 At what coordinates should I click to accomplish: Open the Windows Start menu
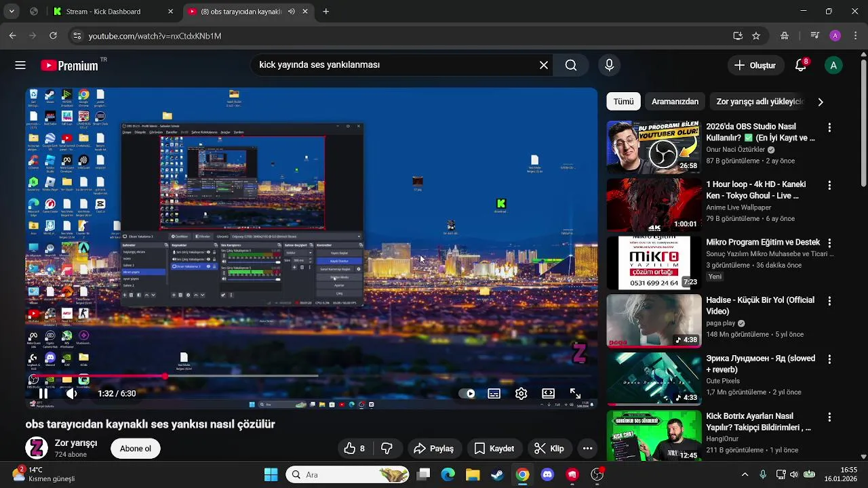tap(271, 474)
